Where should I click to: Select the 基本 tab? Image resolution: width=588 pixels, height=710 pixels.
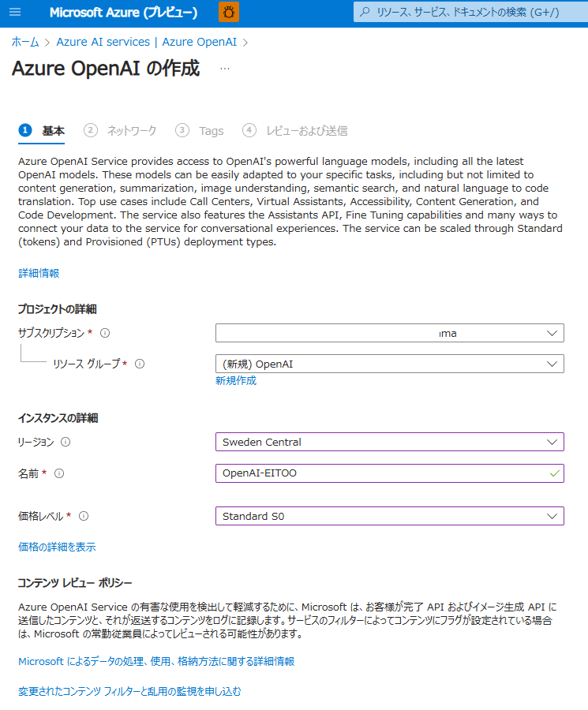tap(42, 131)
